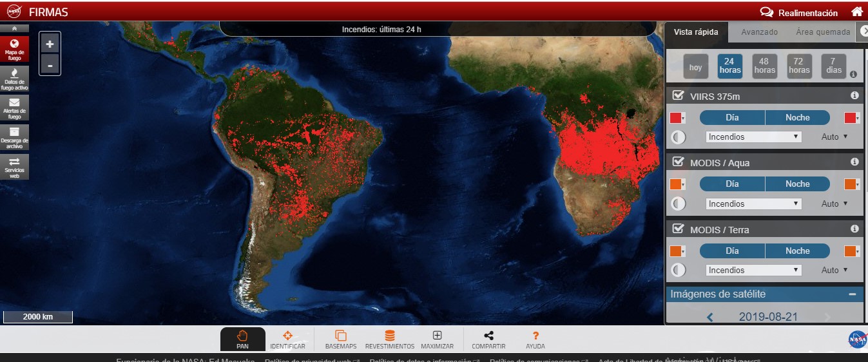868x362 pixels.
Task: Open AYUDA help
Action: pos(535,339)
